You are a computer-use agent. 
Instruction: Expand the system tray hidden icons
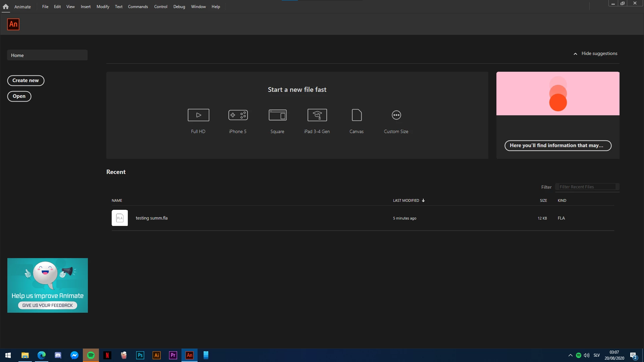[570, 355]
